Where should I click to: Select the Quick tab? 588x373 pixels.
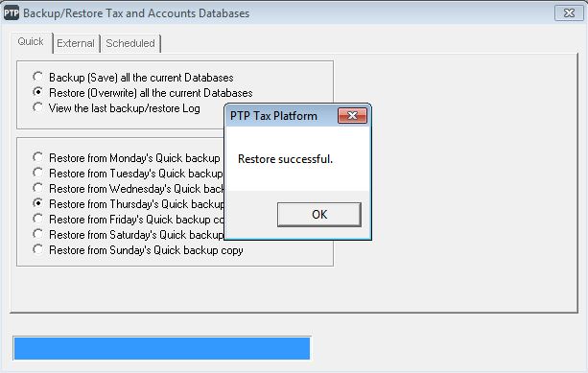(x=31, y=41)
